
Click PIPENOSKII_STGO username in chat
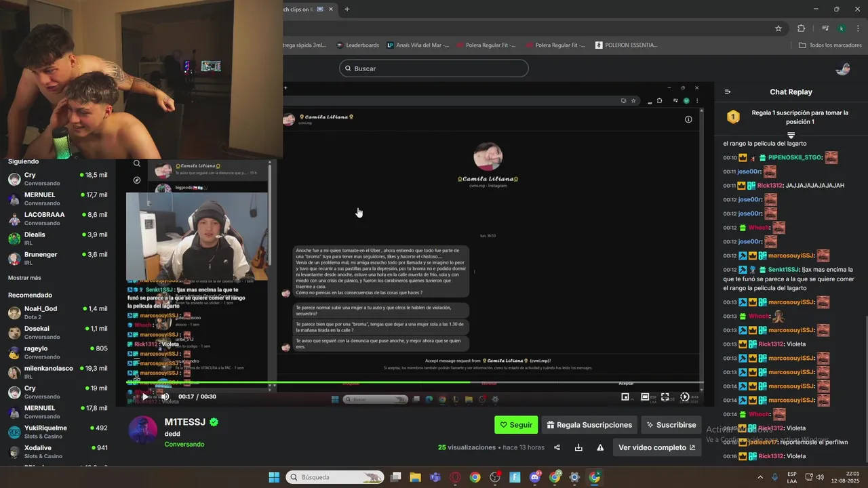(795, 157)
